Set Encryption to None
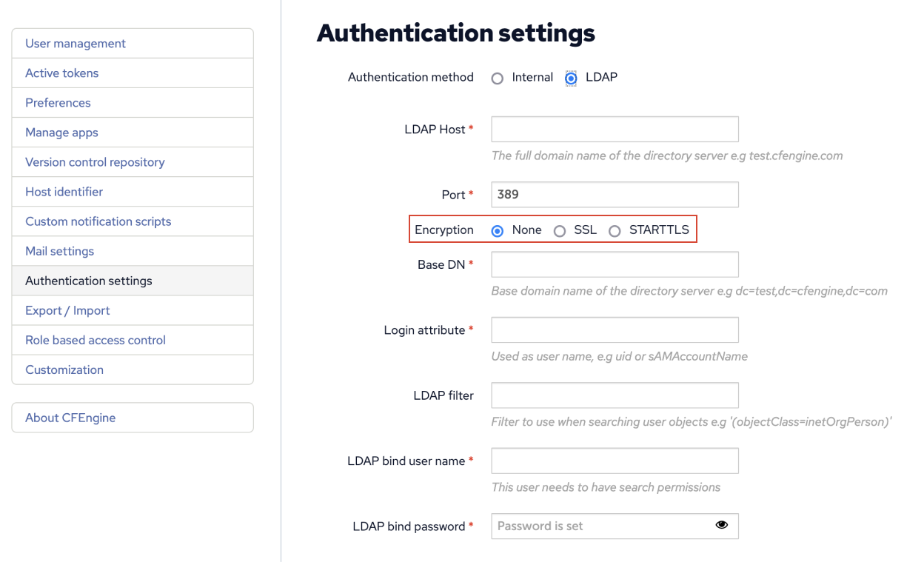The width and height of the screenshot is (924, 562). pyautogui.click(x=497, y=230)
